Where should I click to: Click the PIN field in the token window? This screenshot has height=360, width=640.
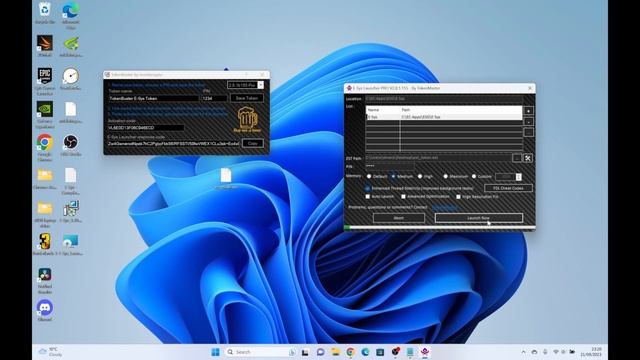(x=214, y=98)
